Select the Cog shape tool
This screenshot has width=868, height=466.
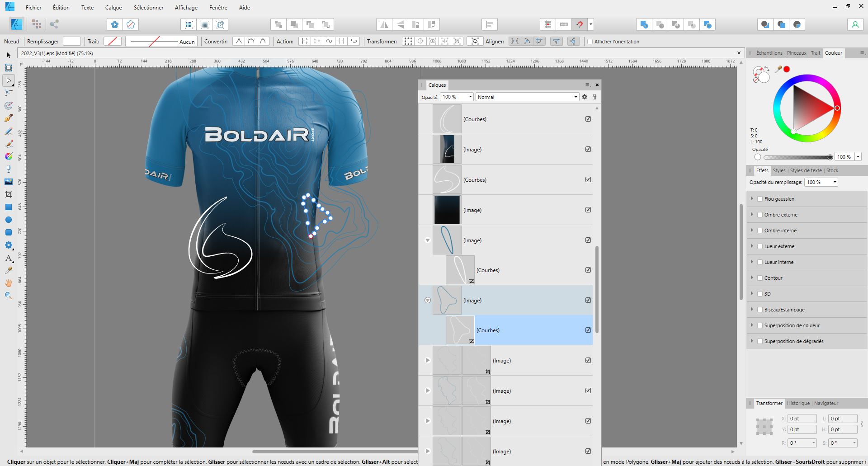(9, 245)
